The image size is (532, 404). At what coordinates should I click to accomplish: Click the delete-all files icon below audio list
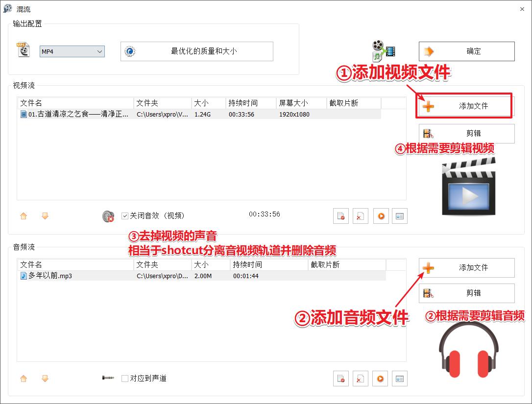click(x=360, y=379)
